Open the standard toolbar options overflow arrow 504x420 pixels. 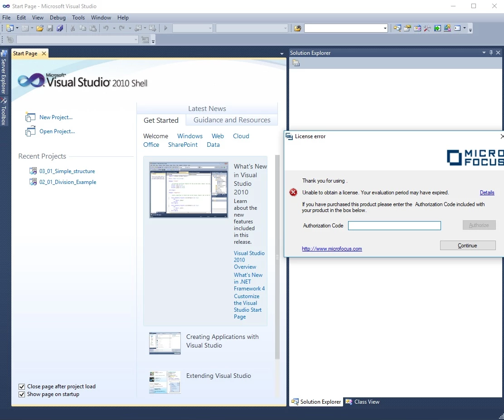pyautogui.click(x=470, y=29)
